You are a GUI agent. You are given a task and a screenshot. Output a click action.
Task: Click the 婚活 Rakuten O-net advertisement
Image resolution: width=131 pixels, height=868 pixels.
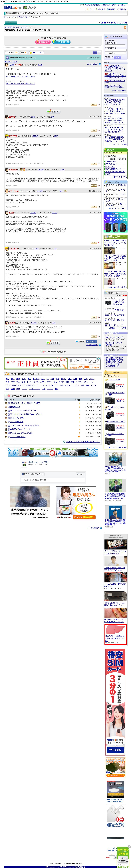tap(76, 503)
